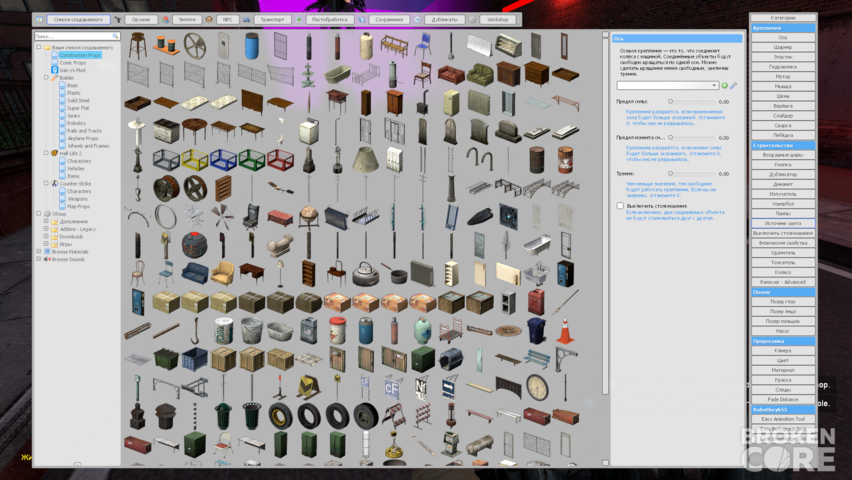Viewport: 852px width, 480px height.
Task: Select the Сварка tool button
Action: coord(783,126)
